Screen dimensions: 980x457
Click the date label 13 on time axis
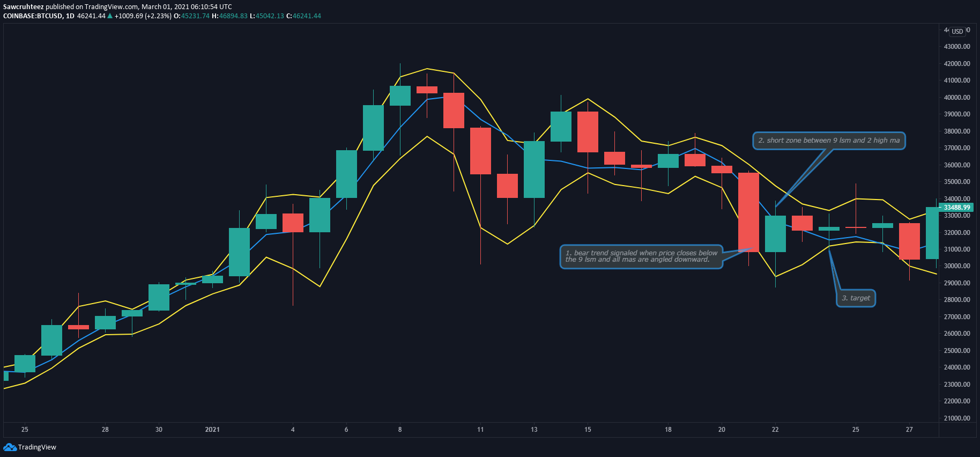(534, 430)
